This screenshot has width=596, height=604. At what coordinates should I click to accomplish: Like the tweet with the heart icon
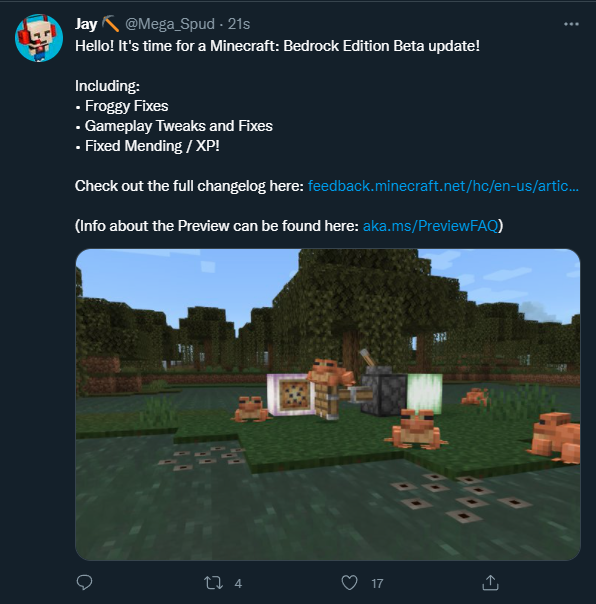click(349, 583)
